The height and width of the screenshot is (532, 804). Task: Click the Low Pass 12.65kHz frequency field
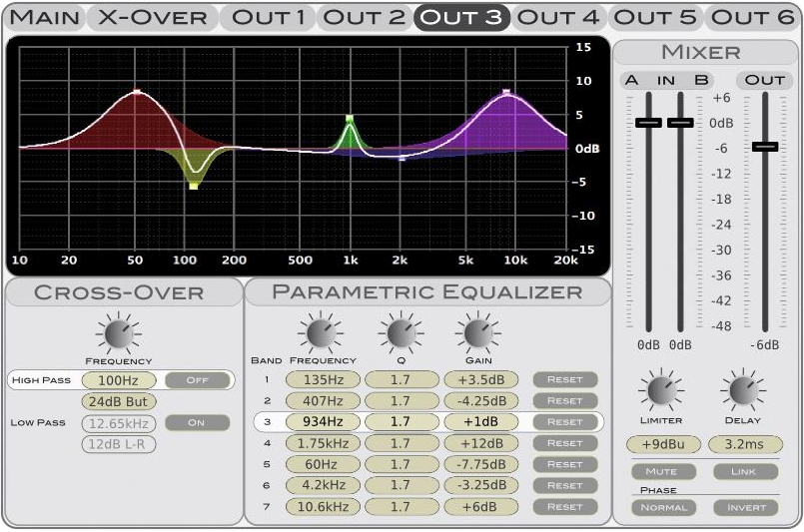(x=119, y=423)
